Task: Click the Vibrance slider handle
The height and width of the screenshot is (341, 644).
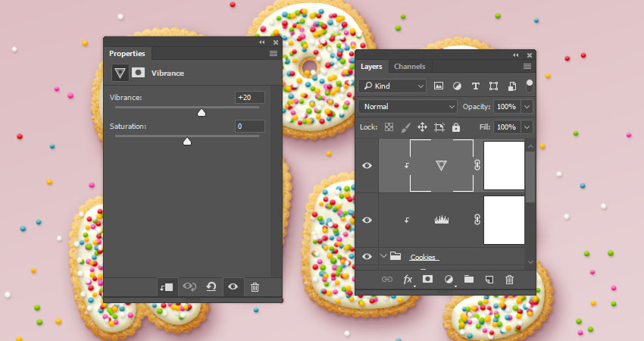Action: click(x=202, y=113)
